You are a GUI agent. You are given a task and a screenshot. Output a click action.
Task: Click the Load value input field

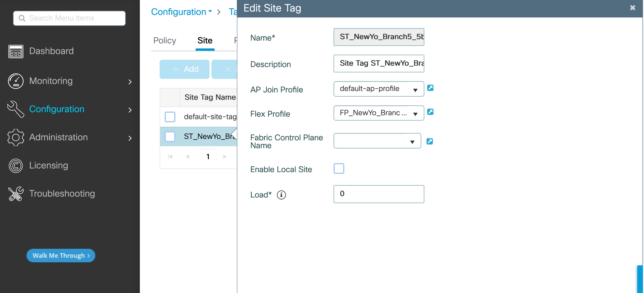(379, 194)
